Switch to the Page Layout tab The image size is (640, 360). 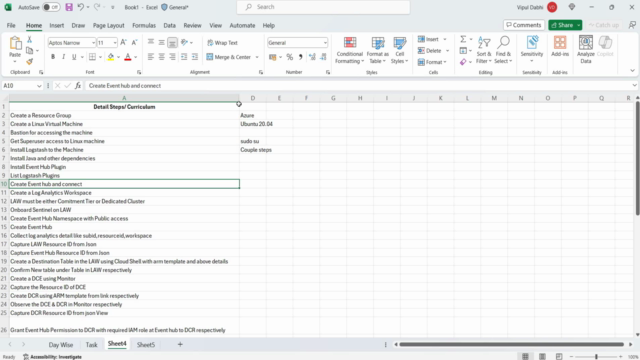[109, 25]
